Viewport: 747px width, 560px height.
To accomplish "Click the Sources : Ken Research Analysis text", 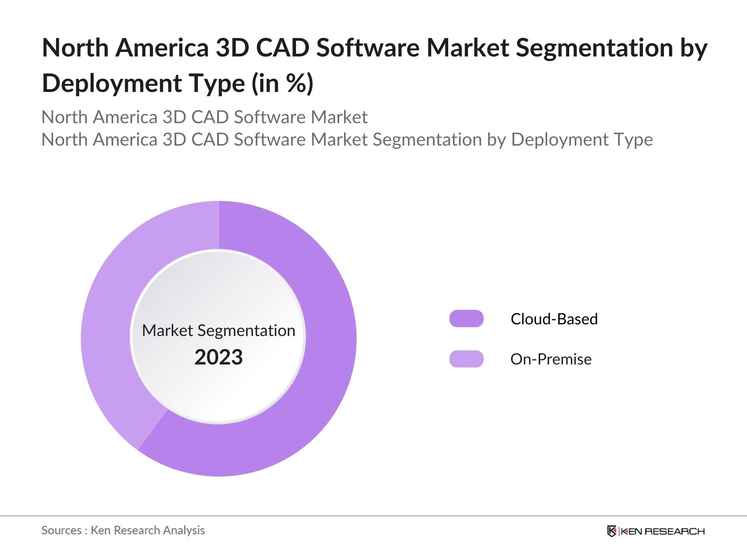I will click(123, 531).
